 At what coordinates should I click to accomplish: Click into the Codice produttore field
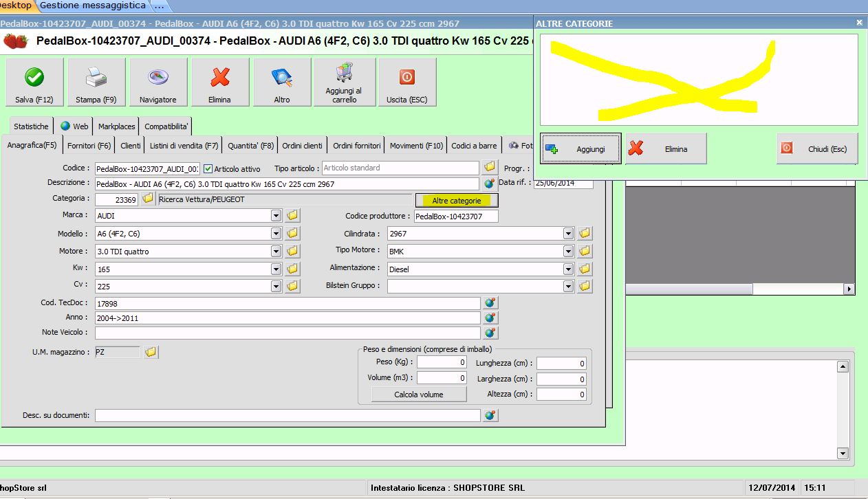click(x=456, y=217)
